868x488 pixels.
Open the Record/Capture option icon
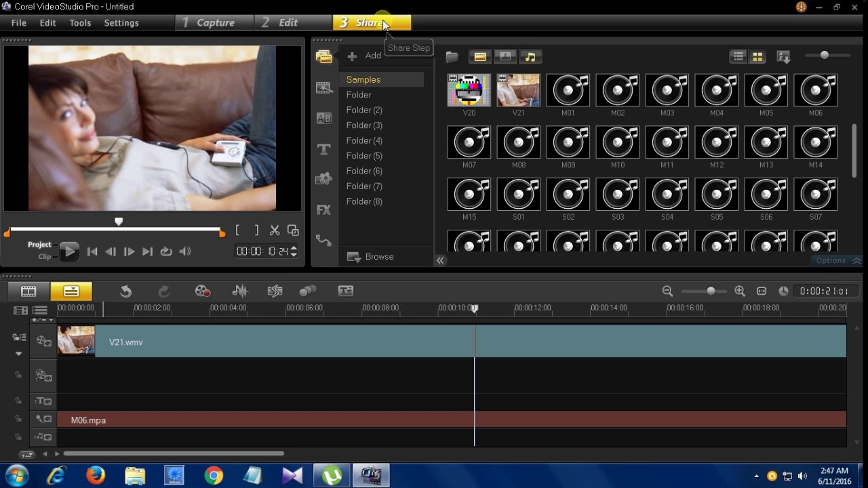(202, 291)
